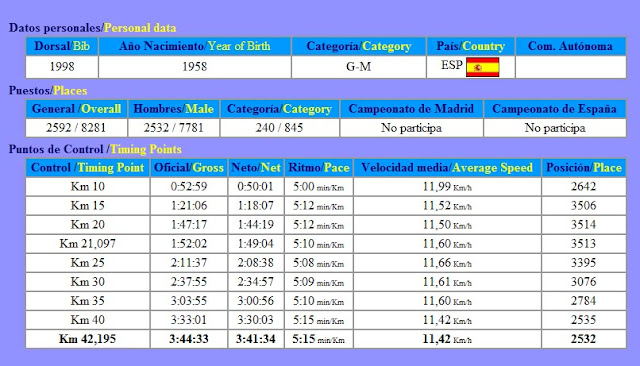Click the Puestos/Places heading
The width and height of the screenshot is (640, 366).
[x=48, y=91]
